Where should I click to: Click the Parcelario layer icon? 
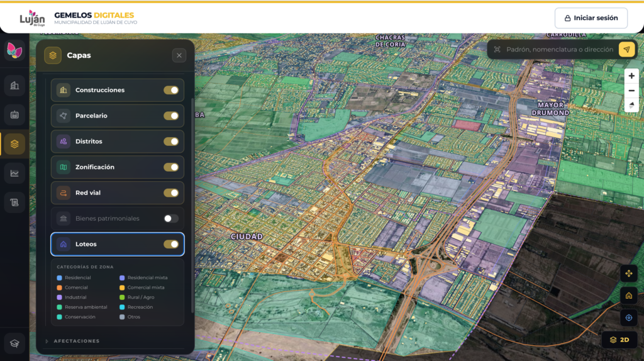coord(64,116)
